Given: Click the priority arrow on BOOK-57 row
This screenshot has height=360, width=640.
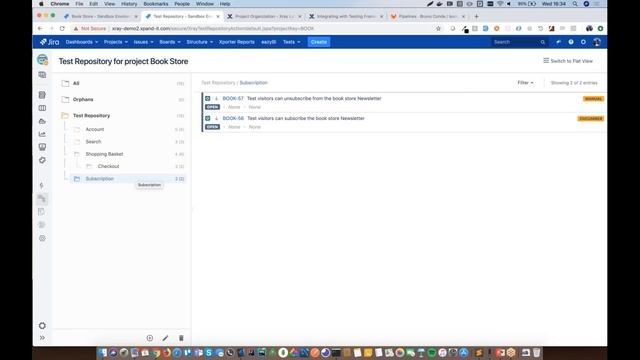Looking at the screenshot, I should (216, 98).
